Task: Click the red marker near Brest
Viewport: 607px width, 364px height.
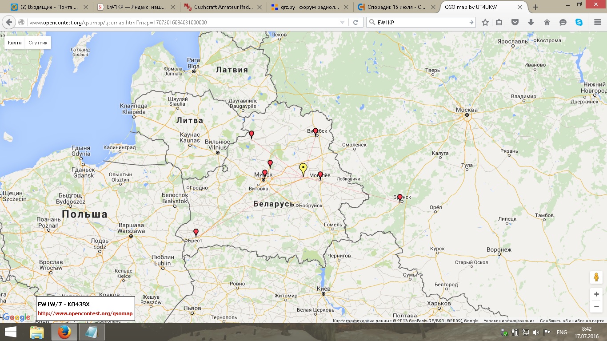Action: coord(196,232)
